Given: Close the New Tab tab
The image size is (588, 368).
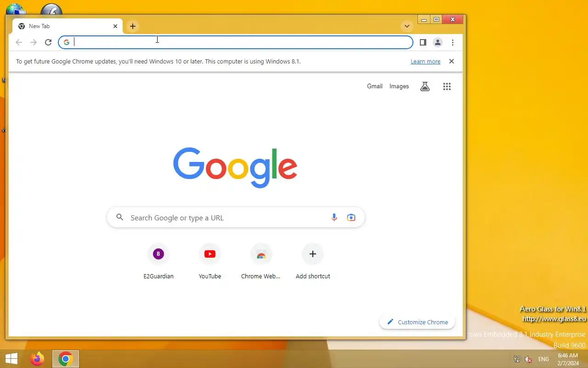Looking at the screenshot, I should [115, 26].
